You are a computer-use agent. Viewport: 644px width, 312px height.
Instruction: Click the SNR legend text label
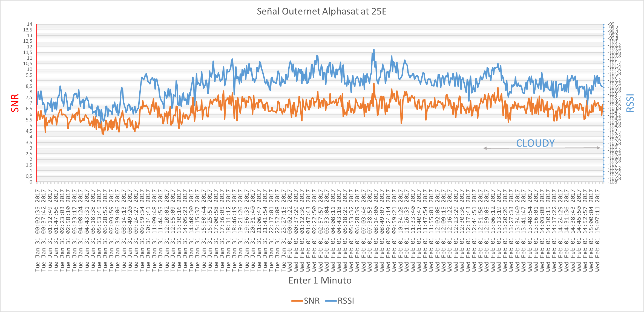[x=312, y=301]
